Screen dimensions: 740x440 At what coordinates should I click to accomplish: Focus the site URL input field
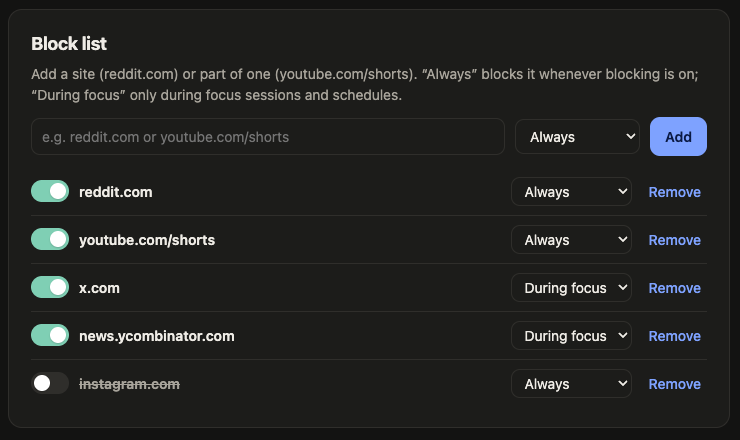click(x=268, y=137)
